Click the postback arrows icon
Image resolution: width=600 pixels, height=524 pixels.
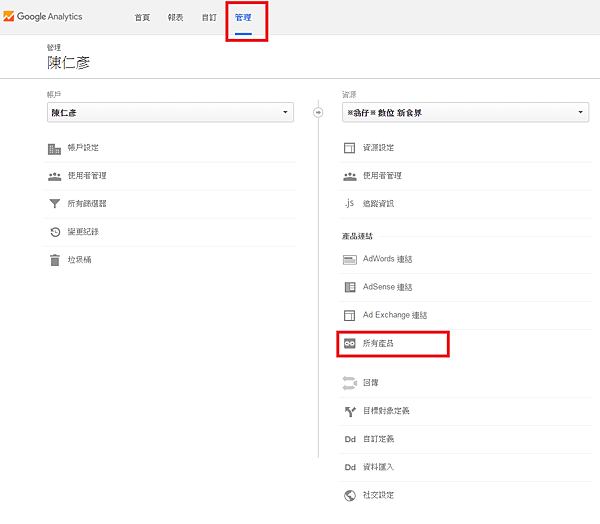coord(349,383)
